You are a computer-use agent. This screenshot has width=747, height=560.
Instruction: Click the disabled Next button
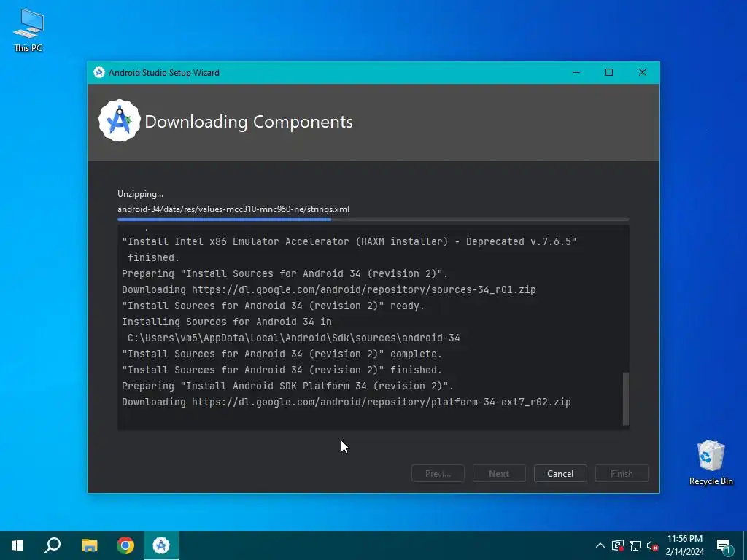click(x=499, y=474)
